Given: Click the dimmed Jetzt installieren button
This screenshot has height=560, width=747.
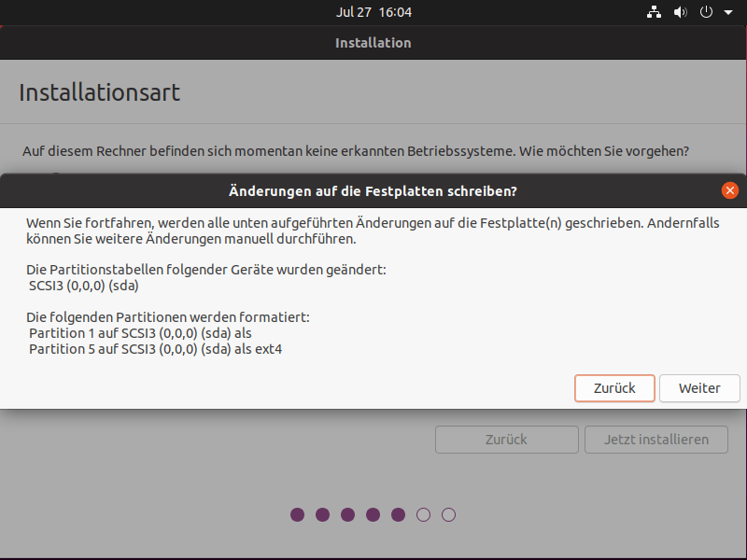Looking at the screenshot, I should point(656,440).
